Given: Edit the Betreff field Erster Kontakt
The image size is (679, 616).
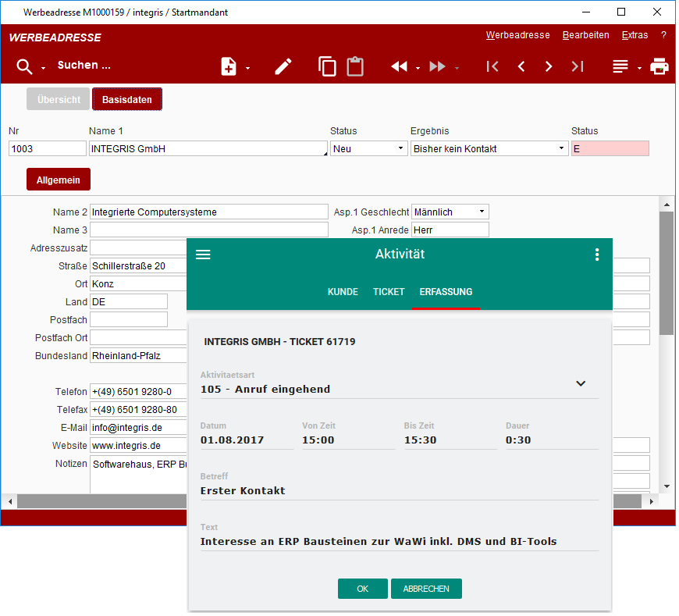Looking at the screenshot, I should pyautogui.click(x=400, y=491).
